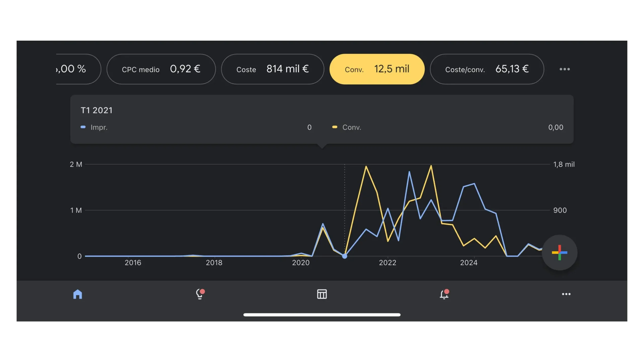
Task: Select the Coste 814 mil € chip
Action: click(x=272, y=69)
